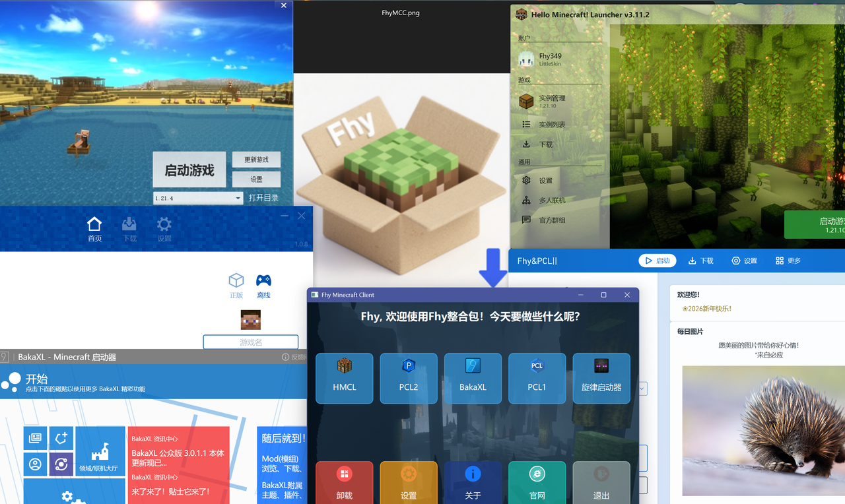Open the 官网 website tile

click(x=537, y=483)
